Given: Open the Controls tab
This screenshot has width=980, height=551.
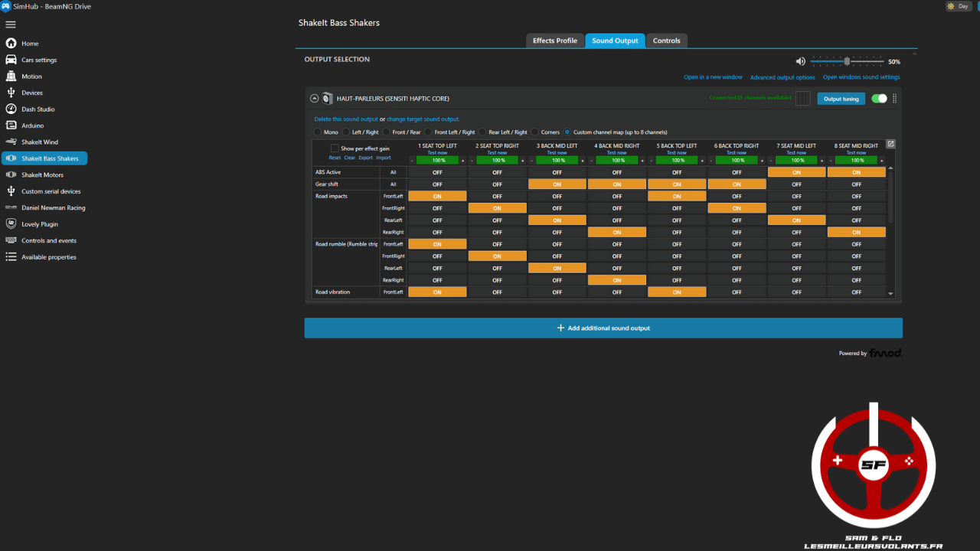Looking at the screenshot, I should pyautogui.click(x=666, y=41).
